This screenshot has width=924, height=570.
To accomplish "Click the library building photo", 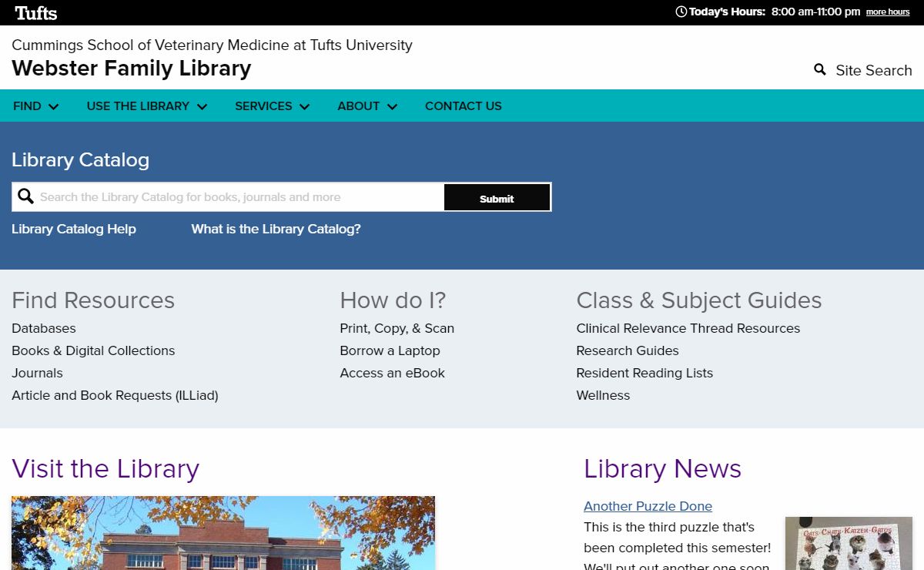I will tap(223, 533).
